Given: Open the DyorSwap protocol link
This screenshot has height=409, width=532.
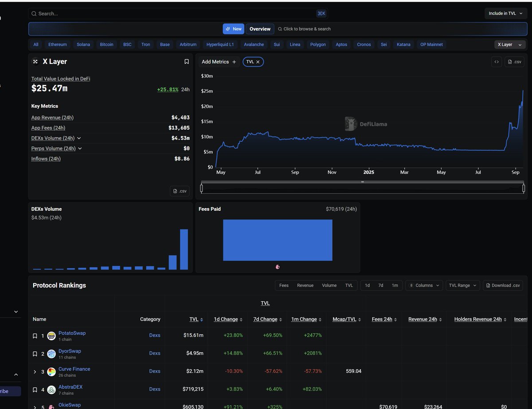Looking at the screenshot, I should click(x=70, y=351).
